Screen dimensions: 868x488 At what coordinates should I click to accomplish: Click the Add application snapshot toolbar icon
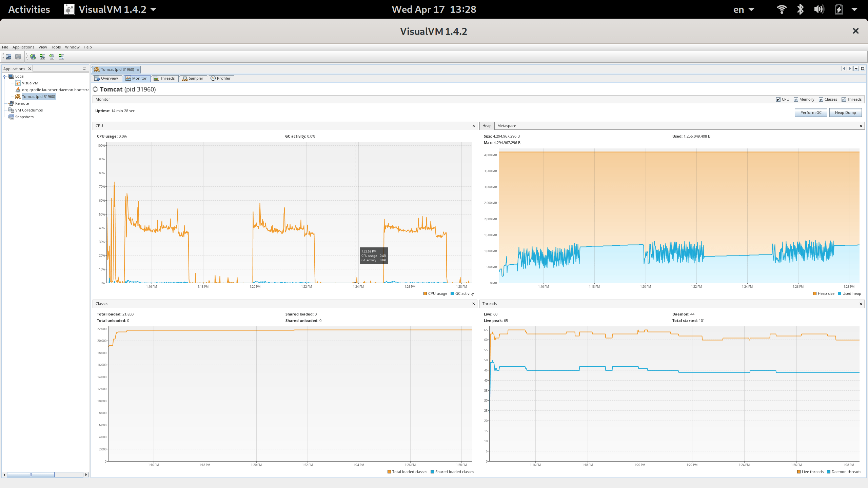[61, 57]
